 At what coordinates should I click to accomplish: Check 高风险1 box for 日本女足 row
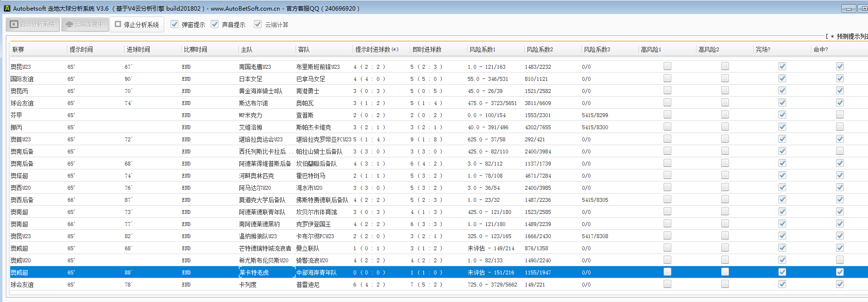[667, 78]
